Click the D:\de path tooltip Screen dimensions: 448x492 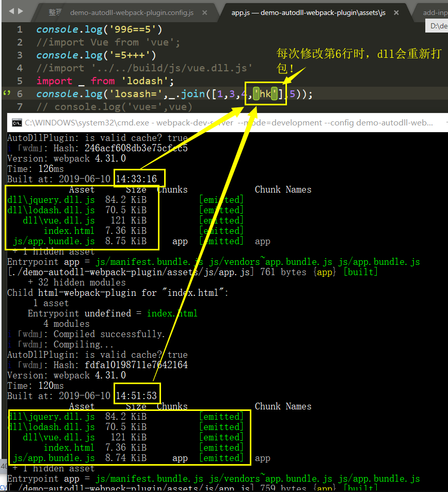(437, 26)
